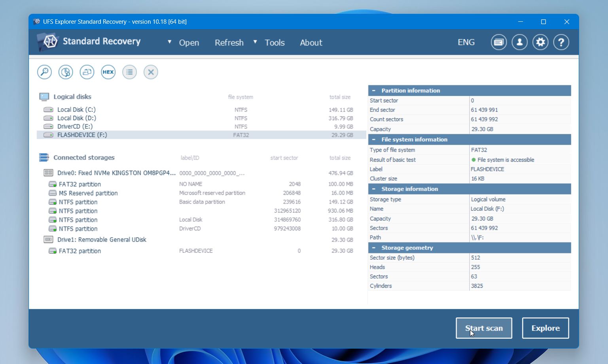
Task: Click the disk image save icon
Action: point(87,72)
